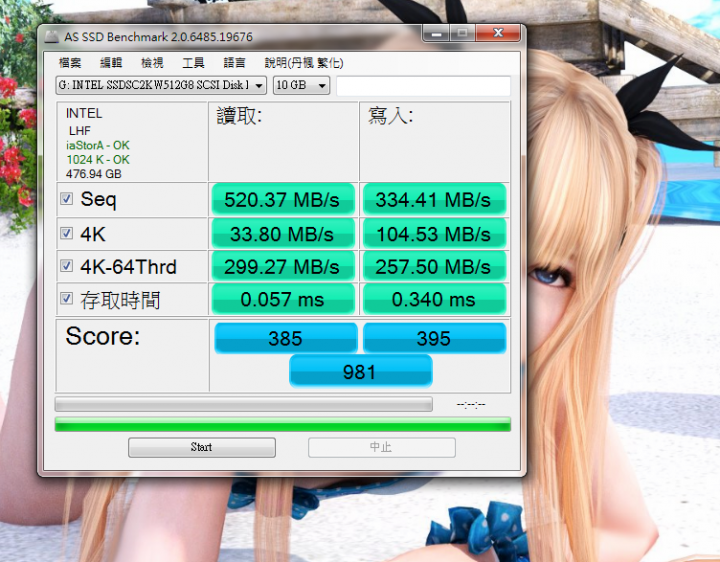Image resolution: width=720 pixels, height=562 pixels.
Task: Click the maximize button of the window
Action: click(463, 34)
